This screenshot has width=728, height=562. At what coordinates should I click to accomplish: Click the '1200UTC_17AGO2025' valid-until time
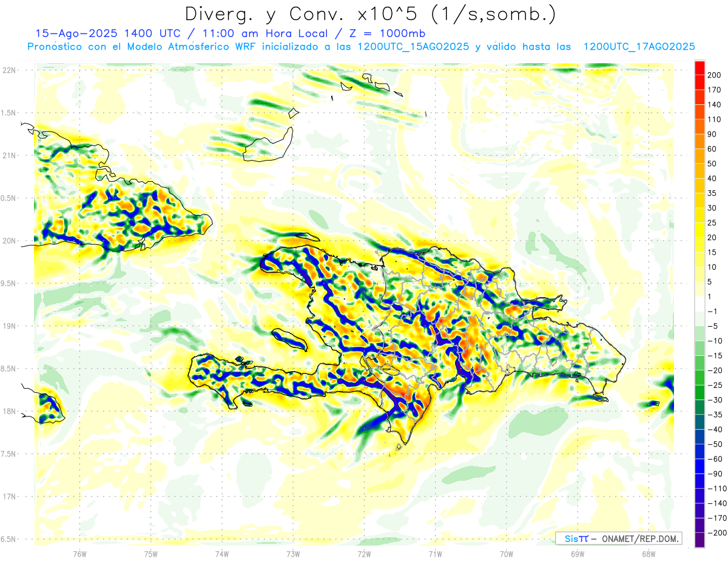pos(639,47)
